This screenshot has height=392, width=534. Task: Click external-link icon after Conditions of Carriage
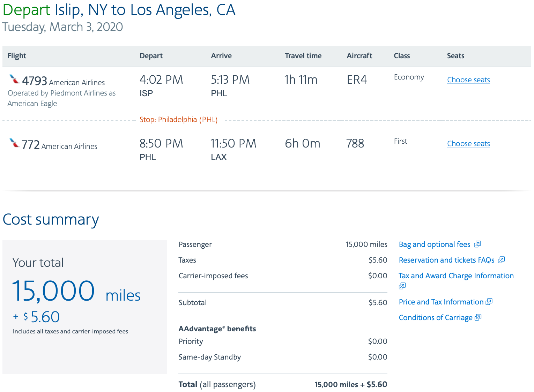coord(478,317)
